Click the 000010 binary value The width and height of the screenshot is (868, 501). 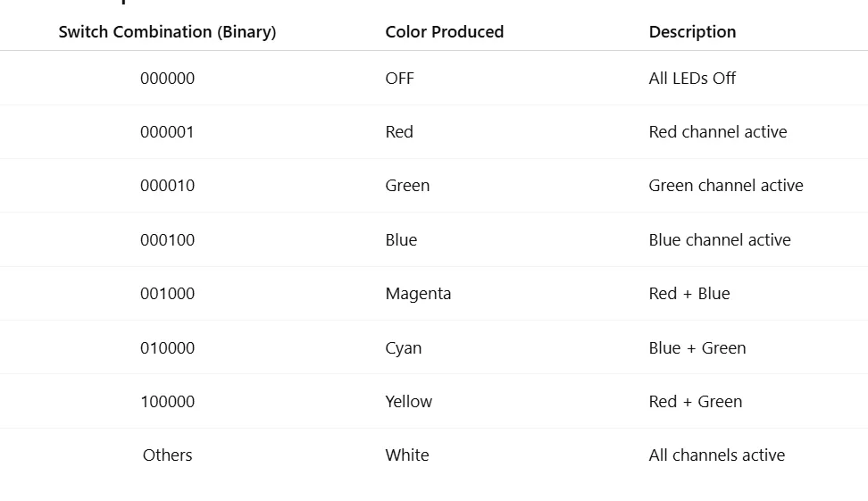[167, 186]
